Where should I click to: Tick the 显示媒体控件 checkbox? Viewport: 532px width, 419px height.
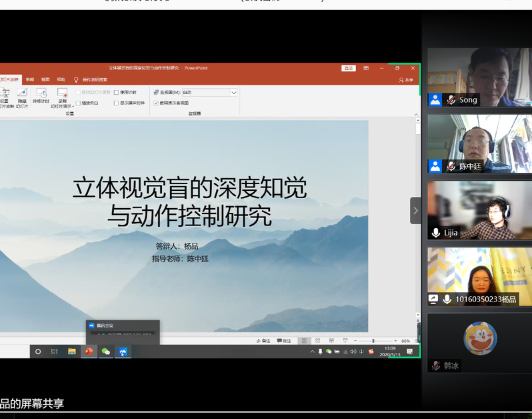pyautogui.click(x=117, y=103)
